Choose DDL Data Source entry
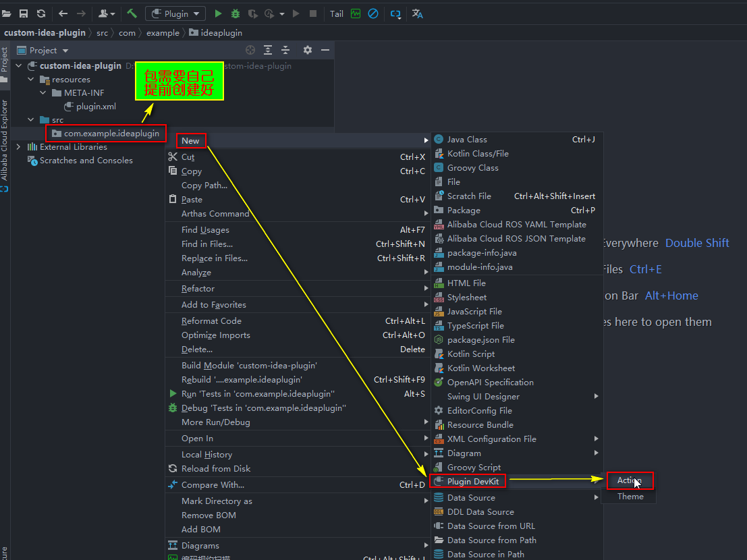Viewport: 747px width, 560px height. 517,512
